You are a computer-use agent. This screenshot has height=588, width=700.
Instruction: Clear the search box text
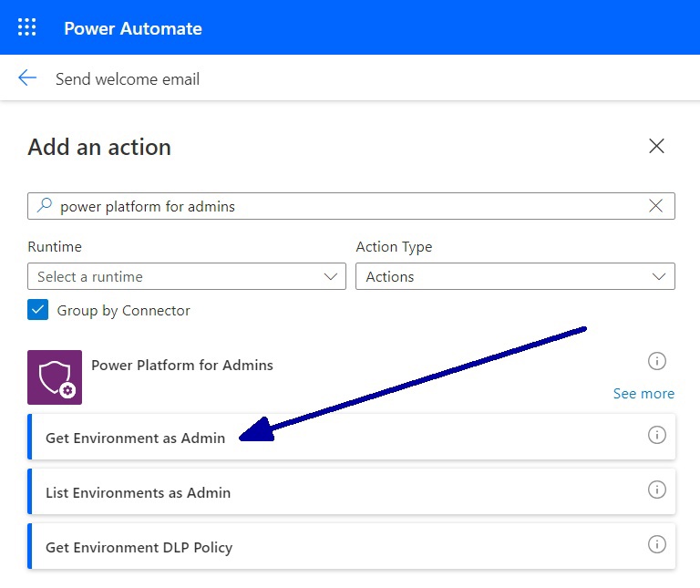tap(655, 206)
